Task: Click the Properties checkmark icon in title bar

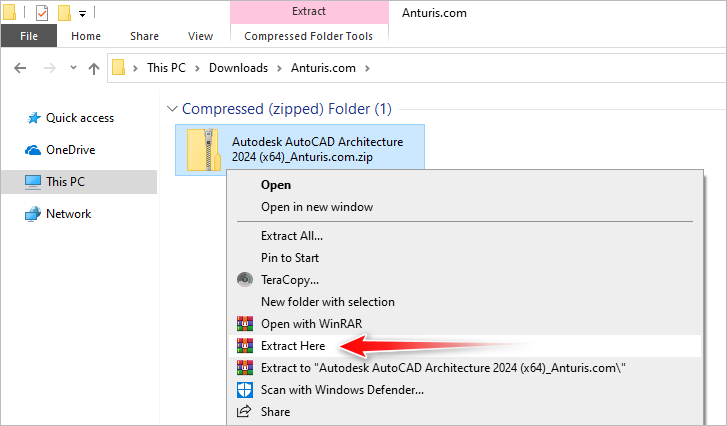Action: pos(41,13)
